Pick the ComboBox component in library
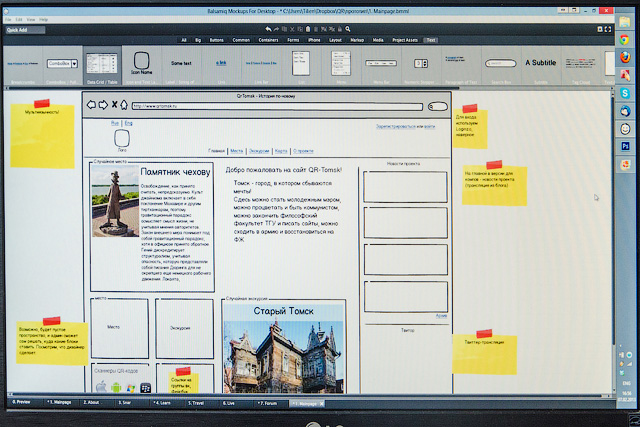Viewport: 640px width, 427px height. [x=62, y=65]
